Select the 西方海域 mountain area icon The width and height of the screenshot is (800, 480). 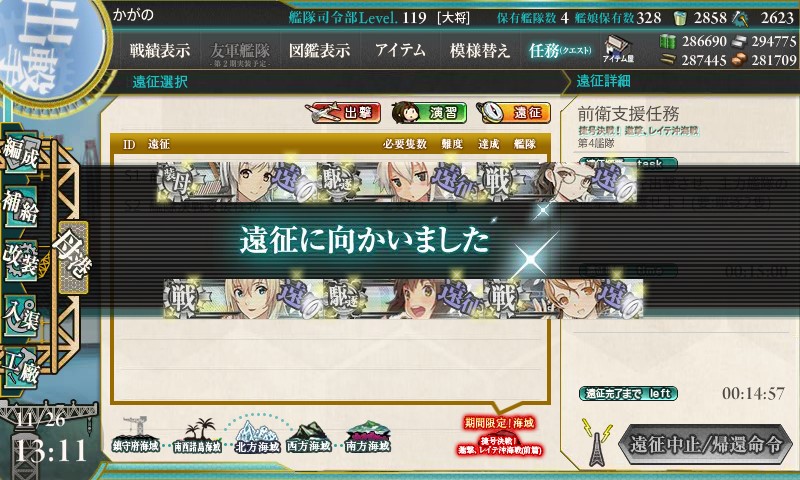coord(309,437)
